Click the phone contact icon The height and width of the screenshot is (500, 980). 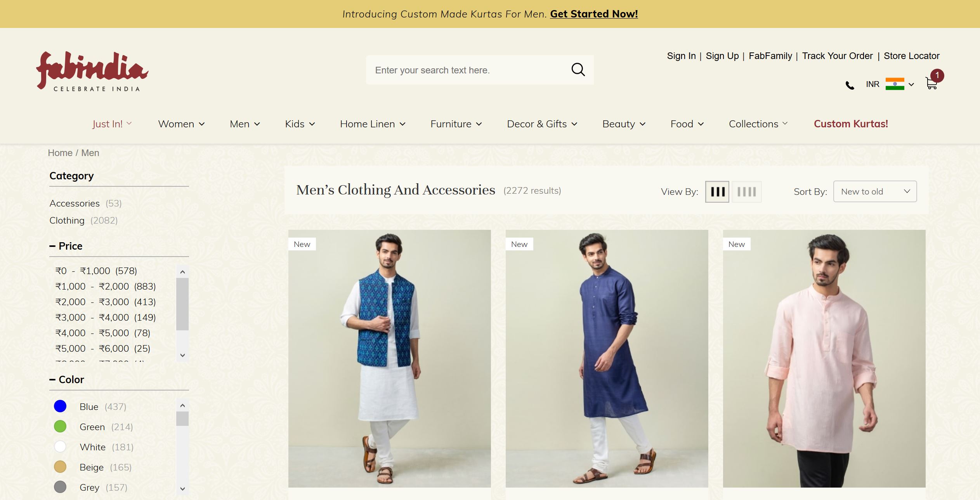[x=850, y=85]
